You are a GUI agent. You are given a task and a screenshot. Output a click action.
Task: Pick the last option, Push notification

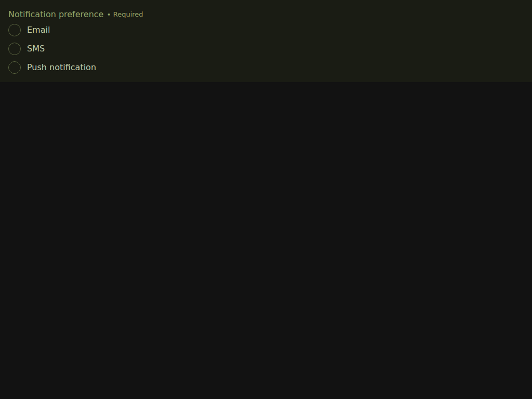(x=15, y=68)
